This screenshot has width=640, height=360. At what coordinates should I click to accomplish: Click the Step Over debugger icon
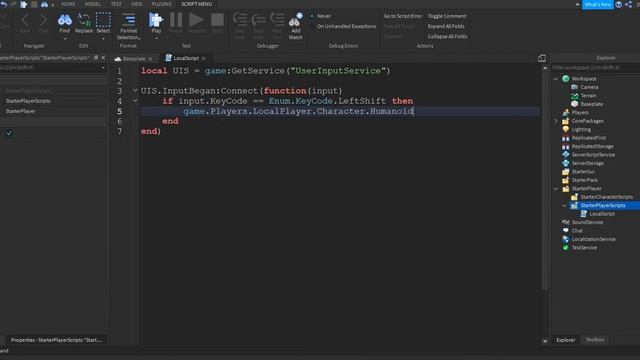pyautogui.click(x=259, y=20)
